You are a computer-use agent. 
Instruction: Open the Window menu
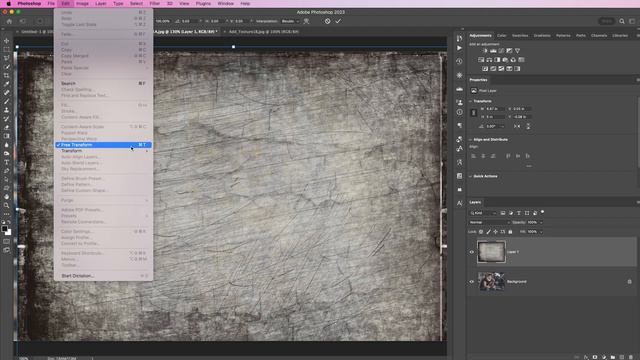(225, 4)
